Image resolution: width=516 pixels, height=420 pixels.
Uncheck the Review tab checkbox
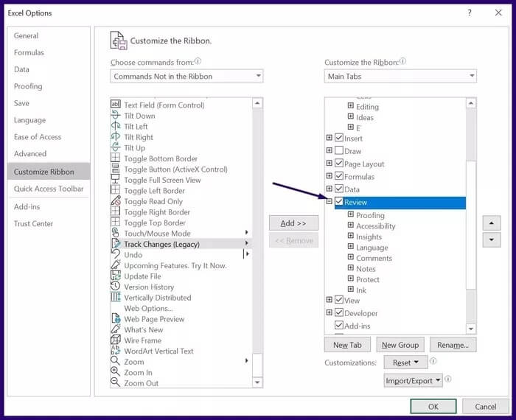point(339,201)
